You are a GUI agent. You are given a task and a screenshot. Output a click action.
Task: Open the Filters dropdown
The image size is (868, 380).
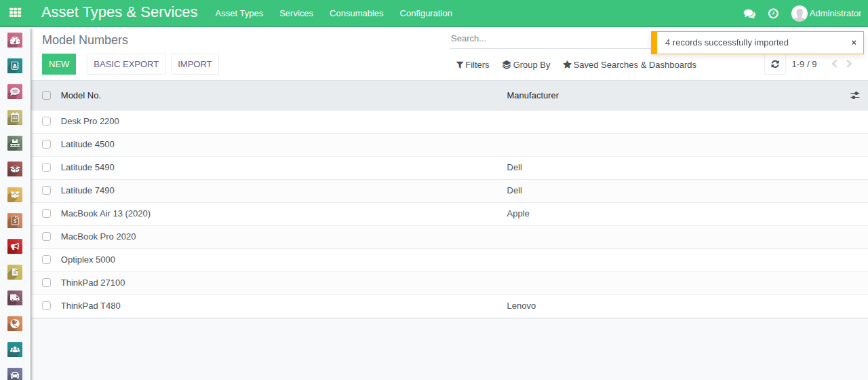(473, 65)
